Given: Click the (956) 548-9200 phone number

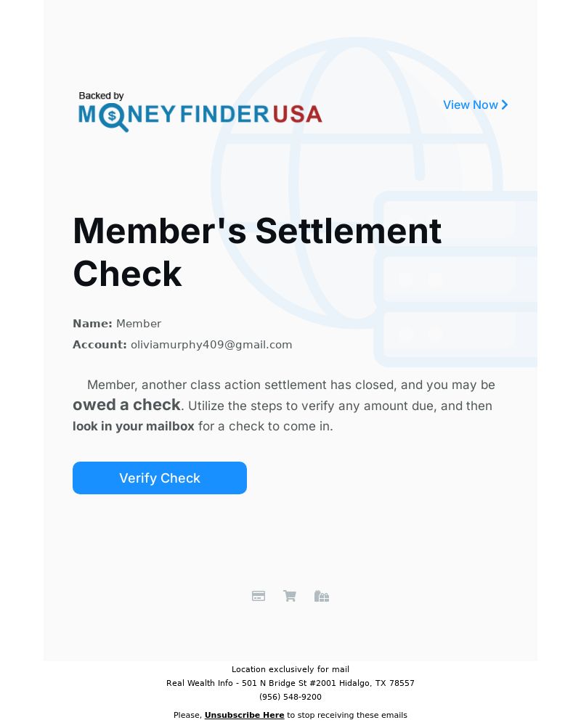Looking at the screenshot, I should (x=290, y=697).
